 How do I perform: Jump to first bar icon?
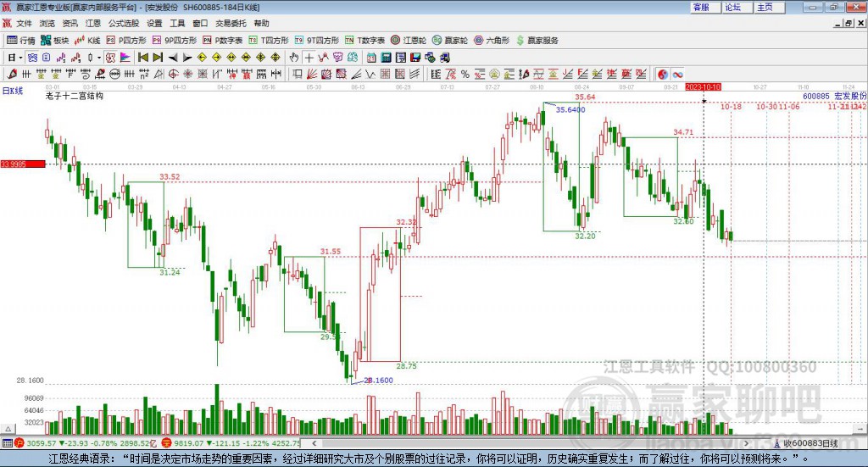pyautogui.click(x=142, y=58)
